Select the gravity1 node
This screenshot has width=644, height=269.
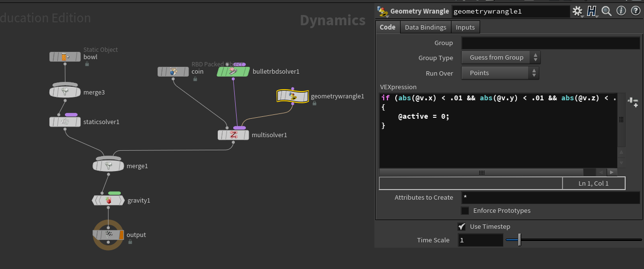108,200
